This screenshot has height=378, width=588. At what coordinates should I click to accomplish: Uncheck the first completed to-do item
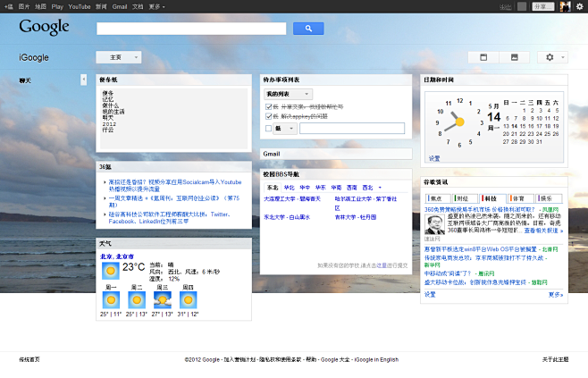267,105
